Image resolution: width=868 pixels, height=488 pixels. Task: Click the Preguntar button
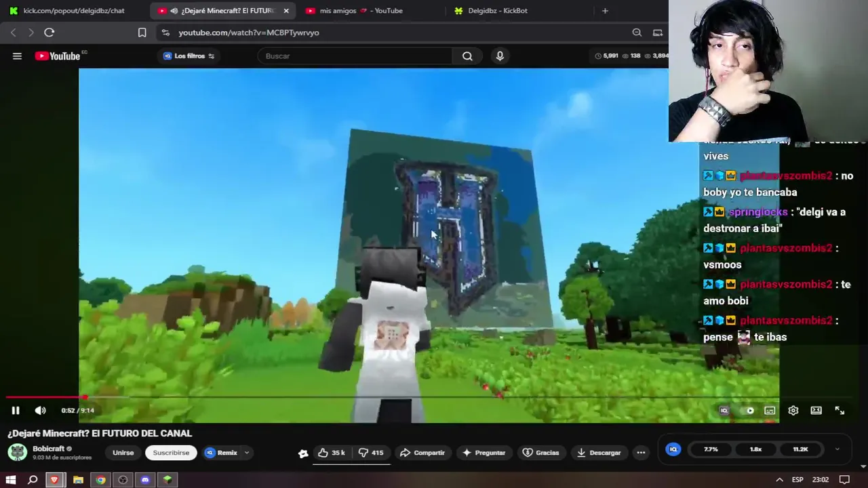pyautogui.click(x=484, y=453)
